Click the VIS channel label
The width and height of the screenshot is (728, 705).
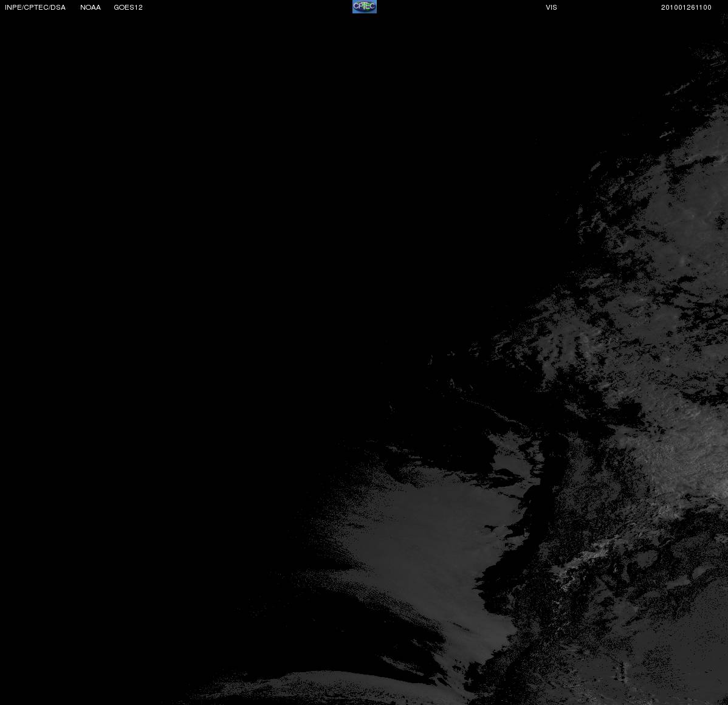552,7
